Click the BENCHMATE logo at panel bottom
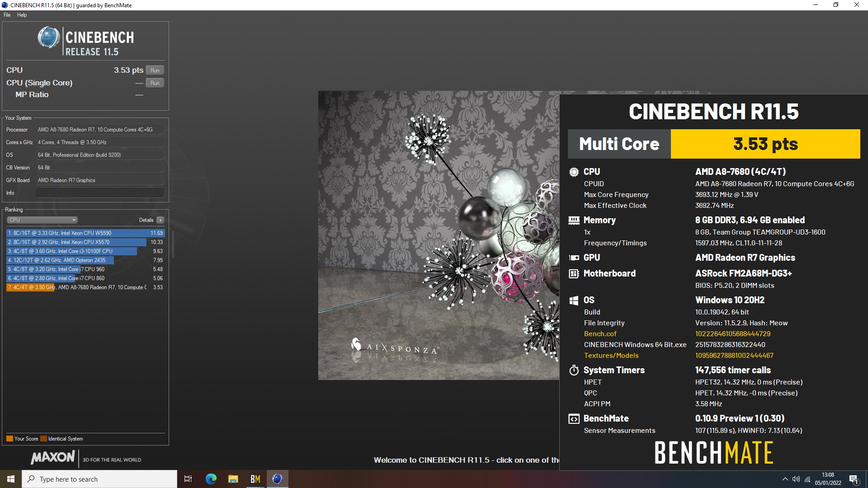Viewport: 868px width, 488px height. tap(714, 453)
